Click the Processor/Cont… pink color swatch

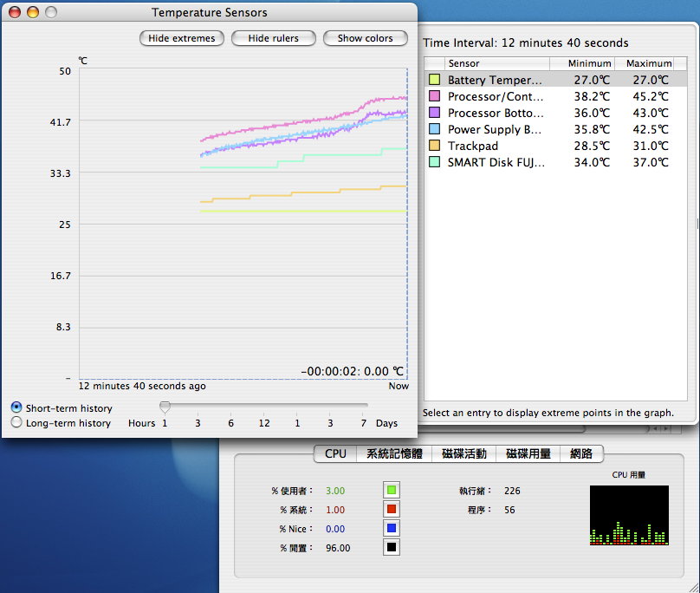(434, 96)
